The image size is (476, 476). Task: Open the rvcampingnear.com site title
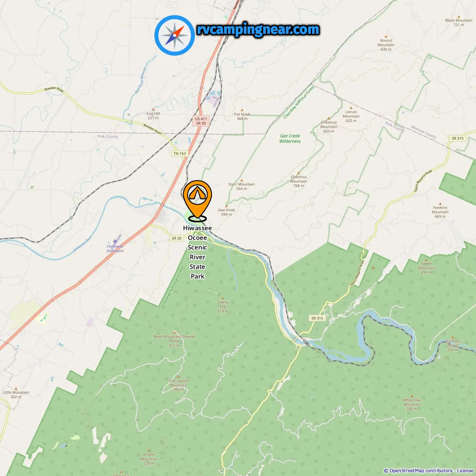click(258, 29)
